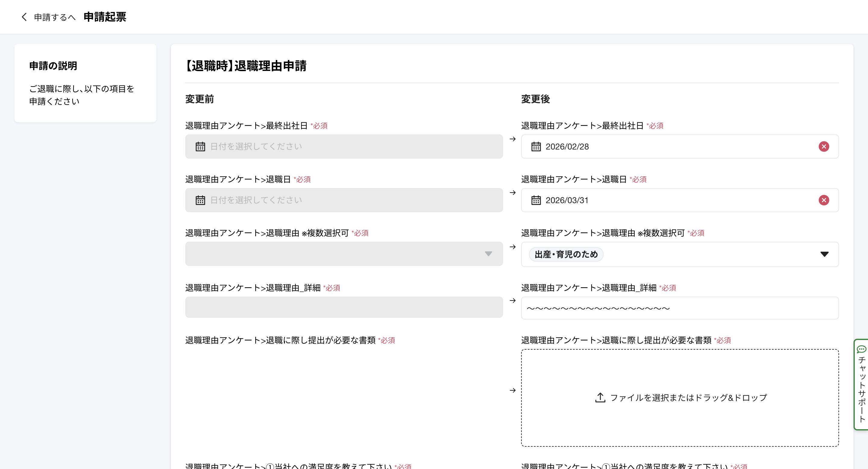
Task: Click calendar icon in 変更前 最終出社日 field
Action: tap(200, 146)
